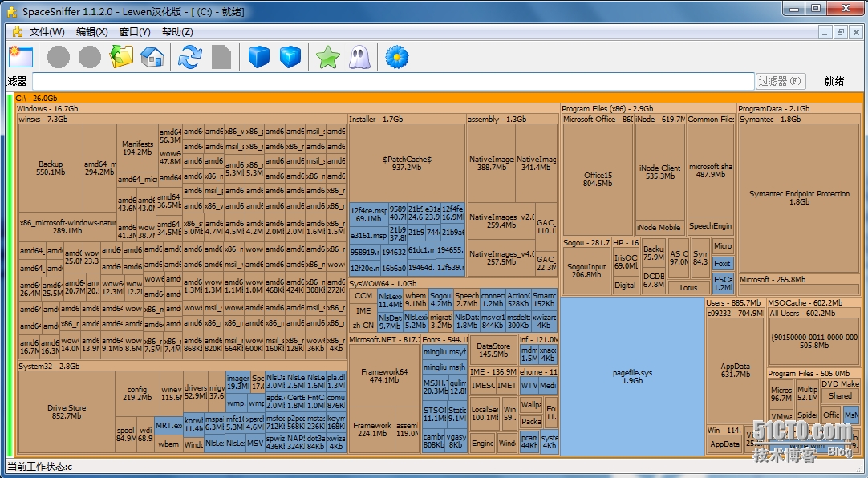Click the second grey circle Forward button
The image size is (868, 478).
(x=90, y=57)
